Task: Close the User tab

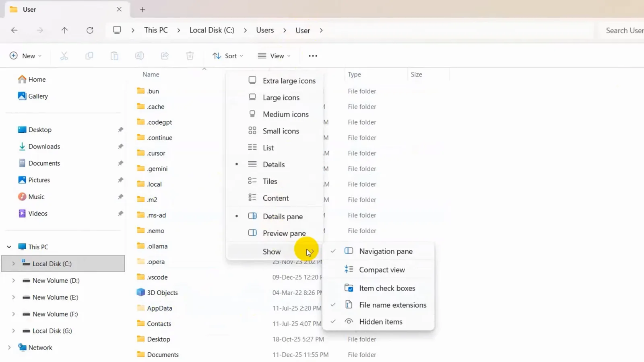Action: [x=119, y=9]
